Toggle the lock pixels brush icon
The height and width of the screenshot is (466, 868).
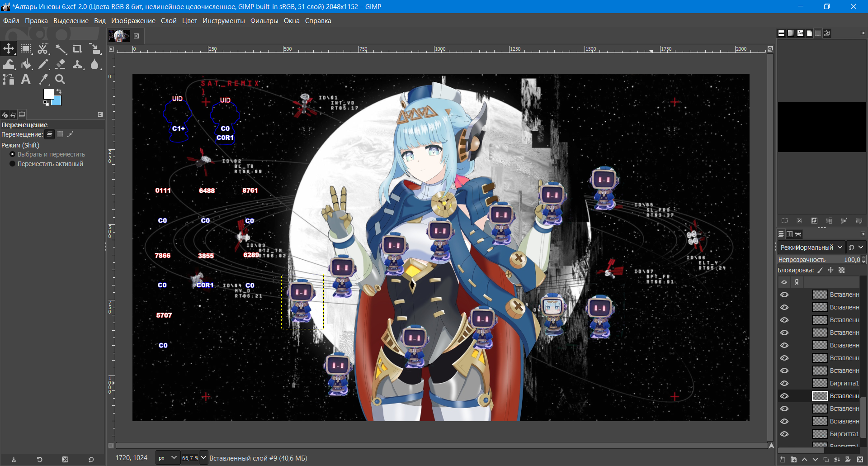(820, 270)
